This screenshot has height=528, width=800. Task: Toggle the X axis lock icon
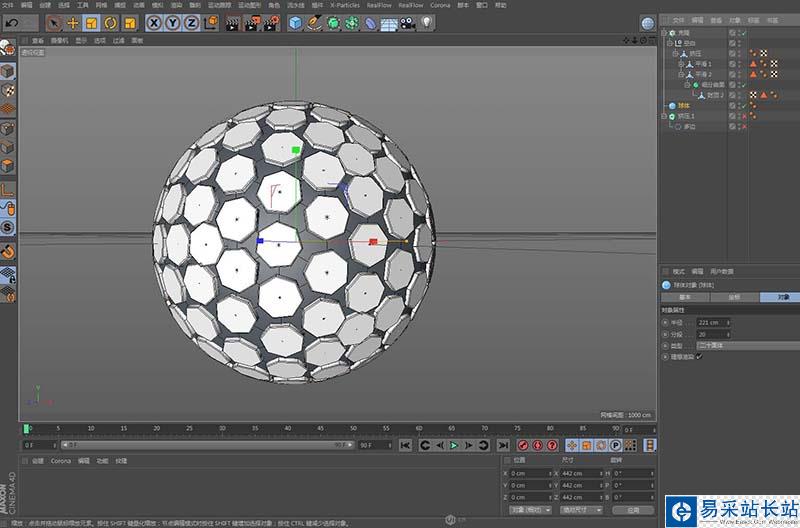155,22
